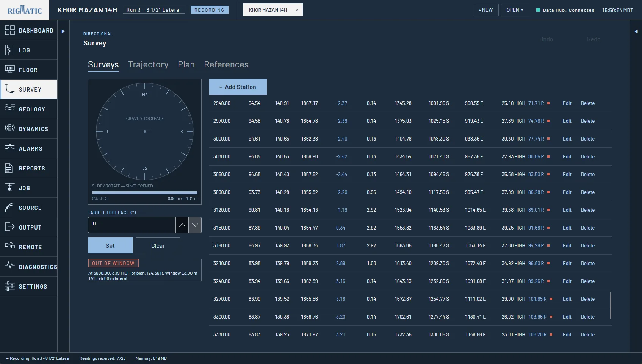642x364 pixels.
Task: Click the gravity toolface dial
Action: (145, 131)
